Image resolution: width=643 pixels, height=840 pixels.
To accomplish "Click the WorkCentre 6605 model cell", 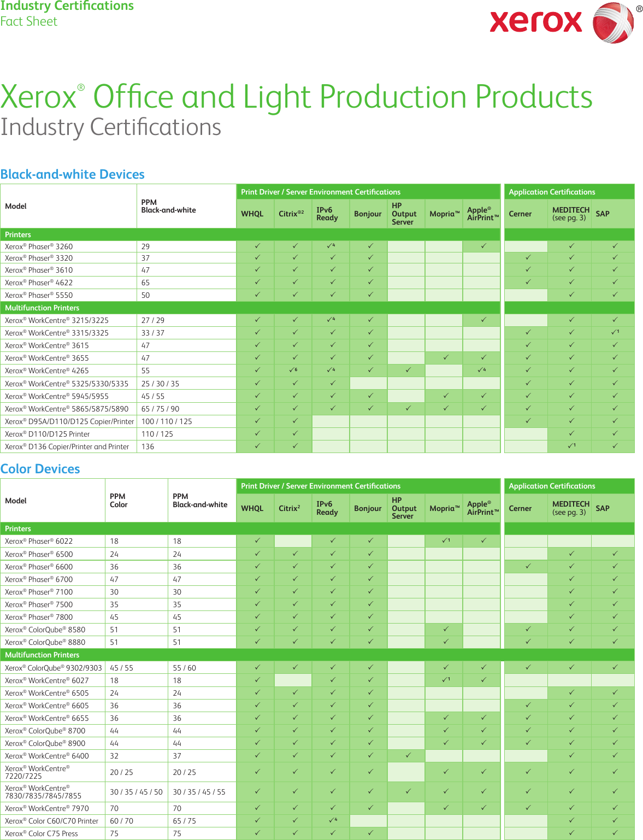I will (53, 706).
